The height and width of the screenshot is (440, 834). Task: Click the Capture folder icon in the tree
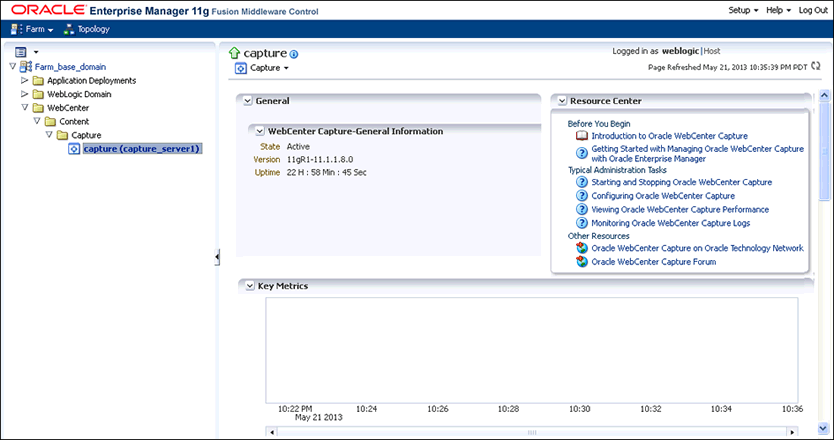tap(63, 136)
